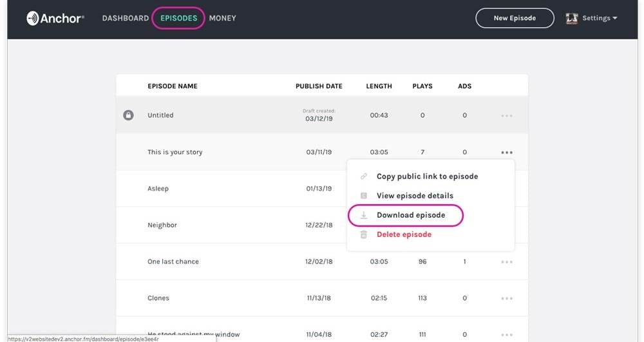Click the trash icon beside Delete episode
644x342 pixels.
tap(364, 234)
